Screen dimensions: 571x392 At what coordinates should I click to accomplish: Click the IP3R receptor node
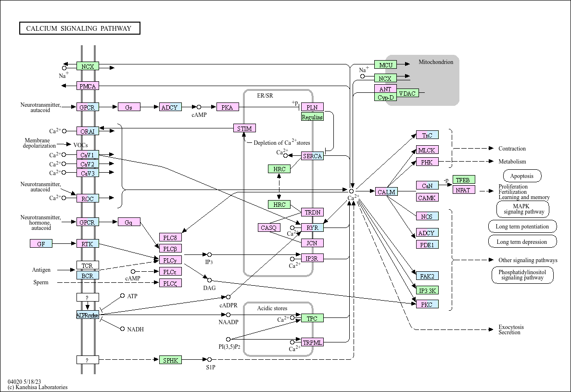coord(312,258)
